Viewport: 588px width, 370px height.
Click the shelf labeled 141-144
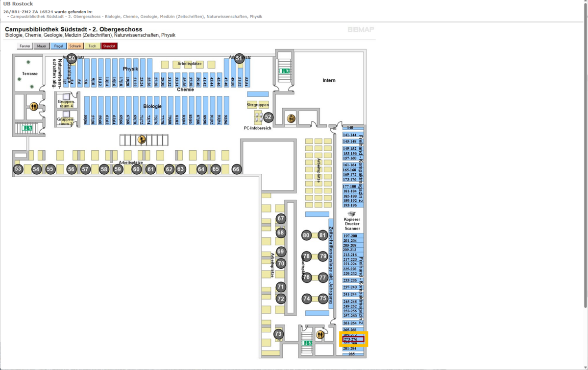pos(350,135)
